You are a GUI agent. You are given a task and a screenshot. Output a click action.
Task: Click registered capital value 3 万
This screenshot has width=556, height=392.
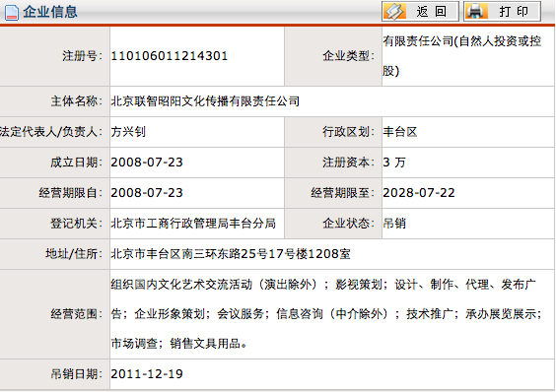point(394,163)
